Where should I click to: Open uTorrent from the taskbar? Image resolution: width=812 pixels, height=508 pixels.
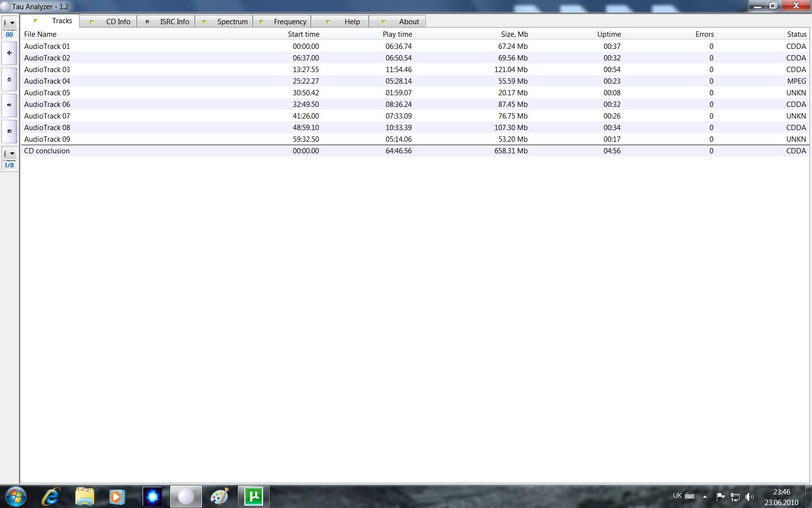[x=253, y=496]
